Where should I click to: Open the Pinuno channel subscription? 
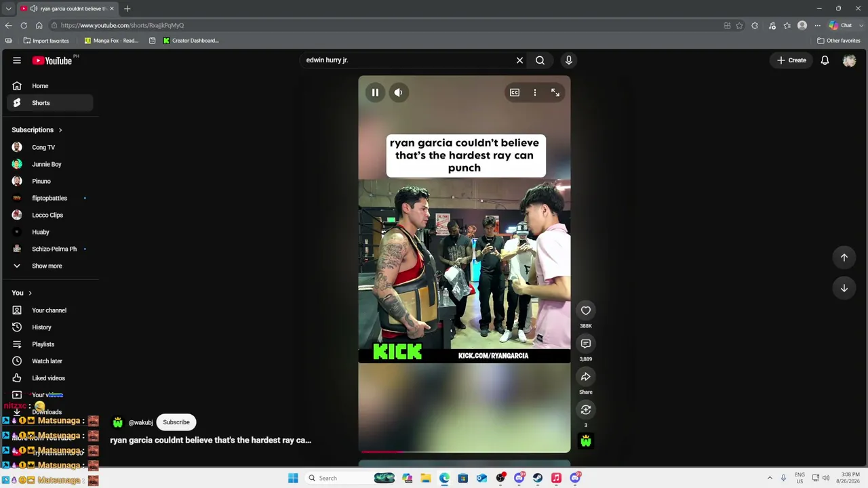click(50, 181)
